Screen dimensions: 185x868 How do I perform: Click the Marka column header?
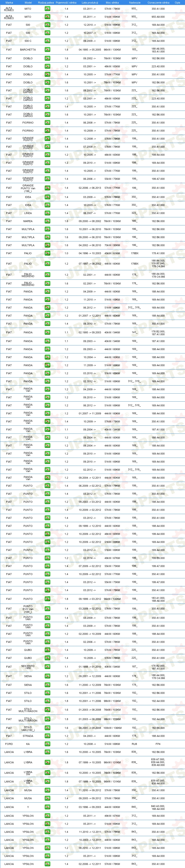tap(9, 2)
